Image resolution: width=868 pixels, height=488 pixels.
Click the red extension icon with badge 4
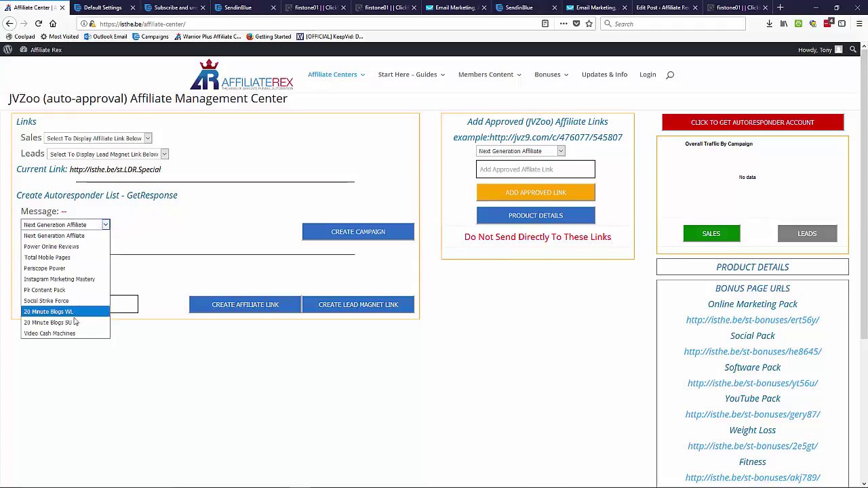pyautogui.click(x=828, y=24)
